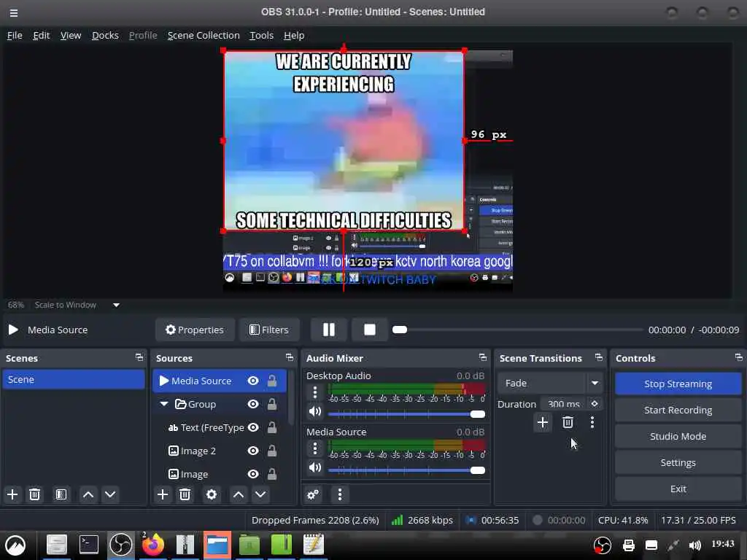The width and height of the screenshot is (747, 560).
Task: Hide the Image source eye icon
Action: coord(253,474)
